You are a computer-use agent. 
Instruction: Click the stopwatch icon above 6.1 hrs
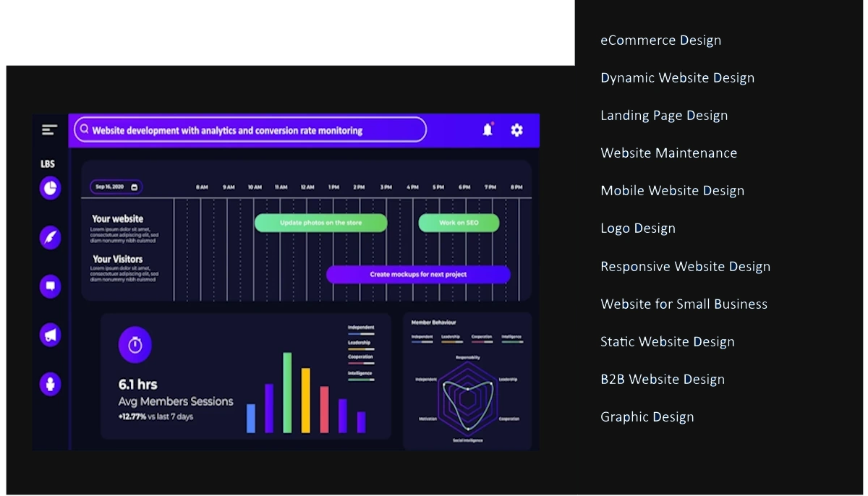135,345
